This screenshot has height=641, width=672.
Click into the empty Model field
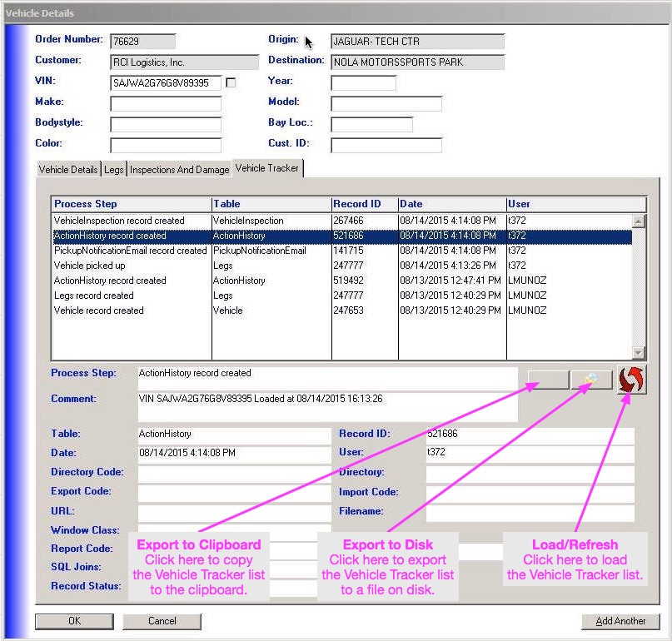click(x=386, y=104)
